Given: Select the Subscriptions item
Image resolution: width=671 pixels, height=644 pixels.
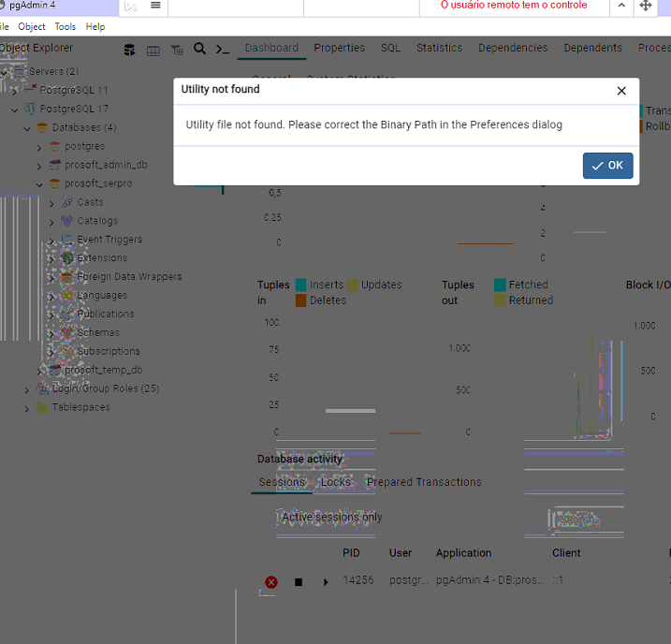Looking at the screenshot, I should (109, 351).
